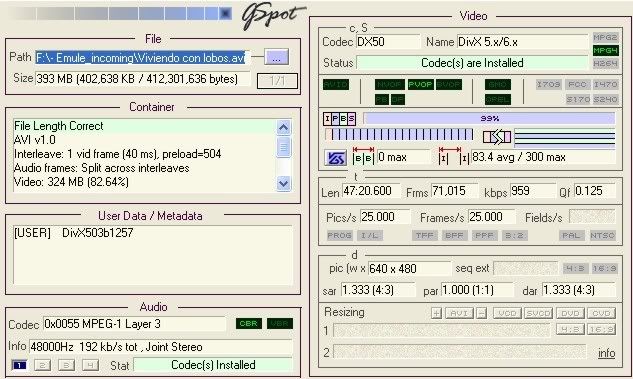This screenshot has width=633, height=379.
Task: Click the frame splice arrow icon
Action: click(497, 137)
